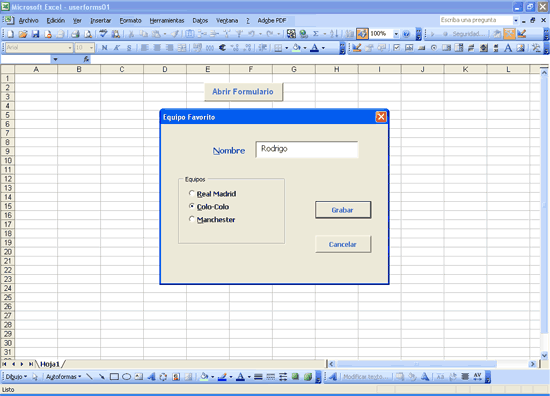
Task: Select the Manchester option
Action: 212,220
